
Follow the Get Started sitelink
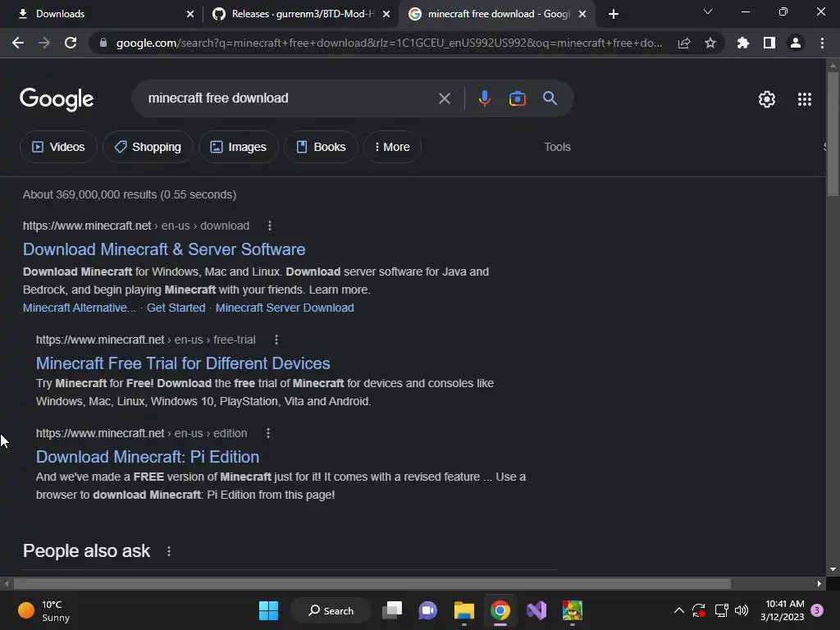coord(176,308)
